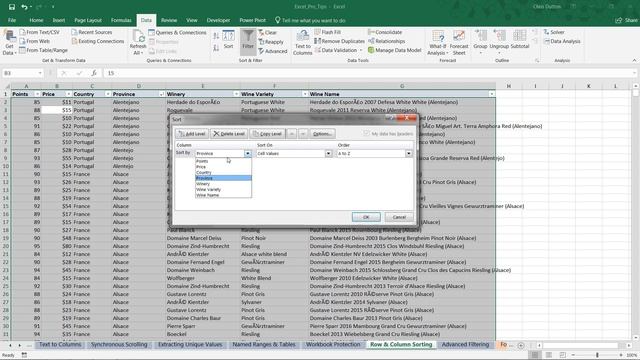This screenshot has height=360, width=640.
Task: Click Copy Level button
Action: 267,134
